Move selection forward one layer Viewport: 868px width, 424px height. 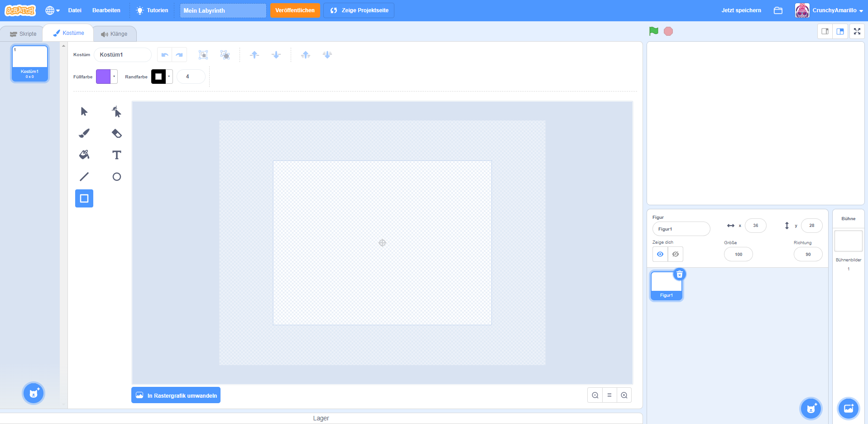pyautogui.click(x=254, y=55)
